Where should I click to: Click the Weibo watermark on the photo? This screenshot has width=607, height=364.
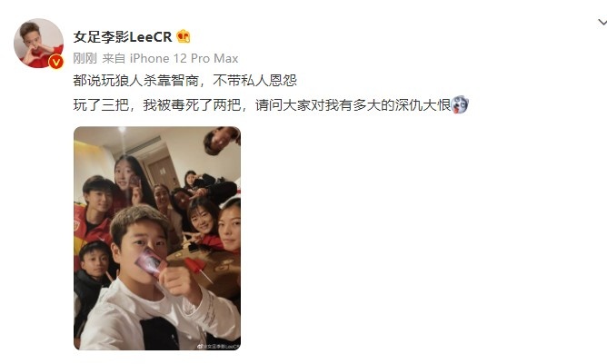(219, 347)
